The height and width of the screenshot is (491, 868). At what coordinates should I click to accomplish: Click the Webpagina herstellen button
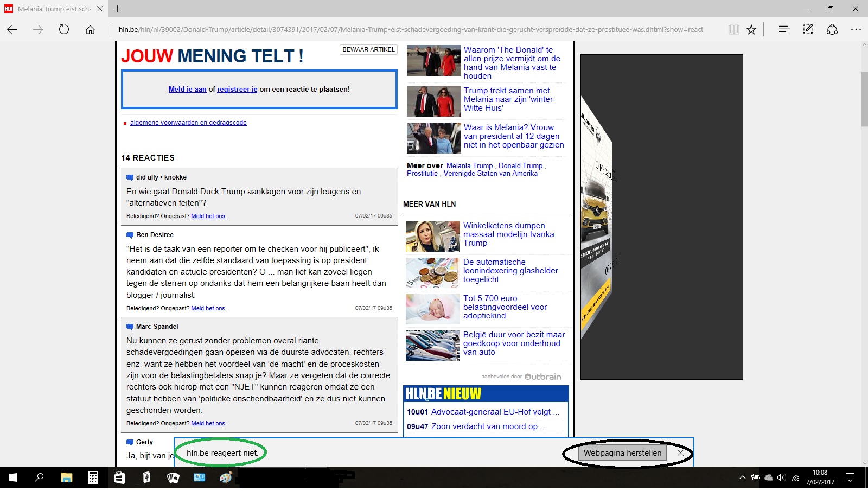coord(623,453)
